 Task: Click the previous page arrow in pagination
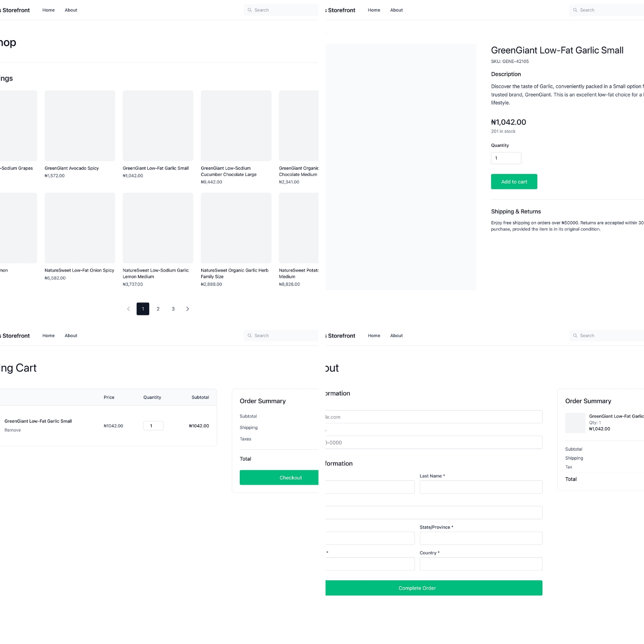(x=128, y=309)
